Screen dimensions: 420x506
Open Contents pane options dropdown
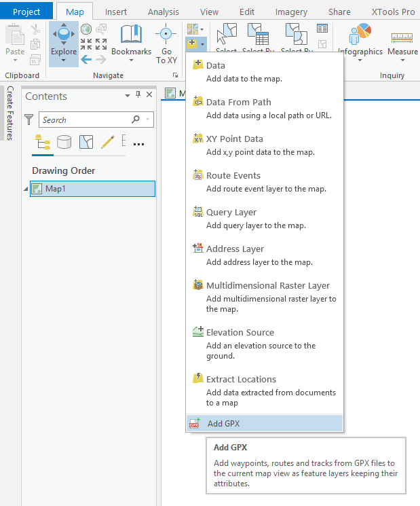[x=128, y=95]
